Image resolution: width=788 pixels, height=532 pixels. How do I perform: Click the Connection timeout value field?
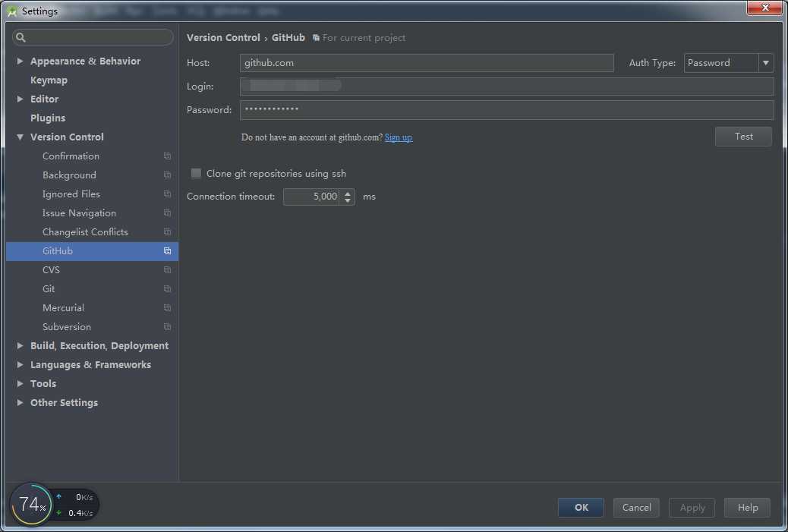coord(311,197)
